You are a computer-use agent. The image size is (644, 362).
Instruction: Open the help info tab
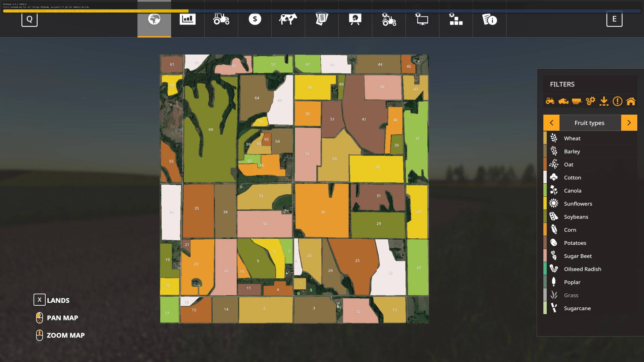tap(490, 19)
